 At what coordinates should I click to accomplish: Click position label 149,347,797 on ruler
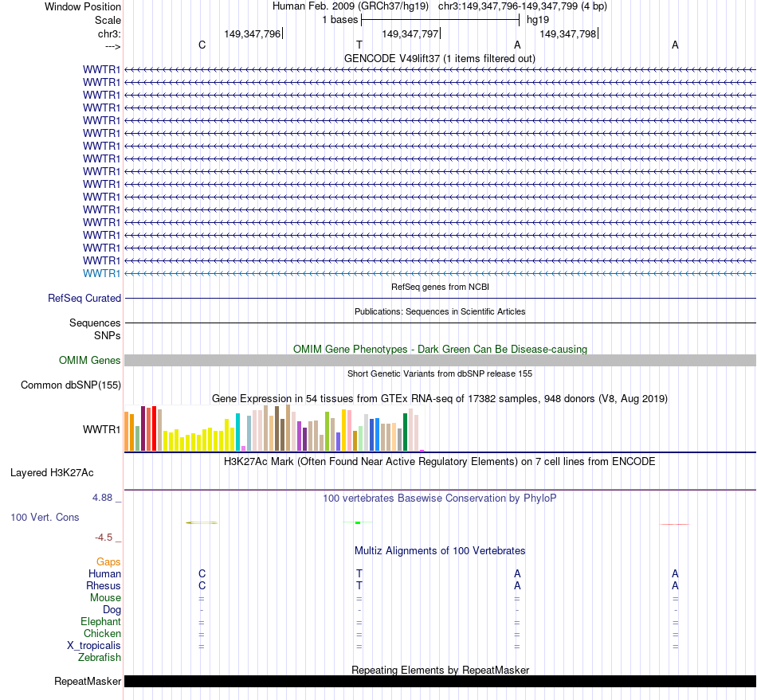(x=410, y=33)
